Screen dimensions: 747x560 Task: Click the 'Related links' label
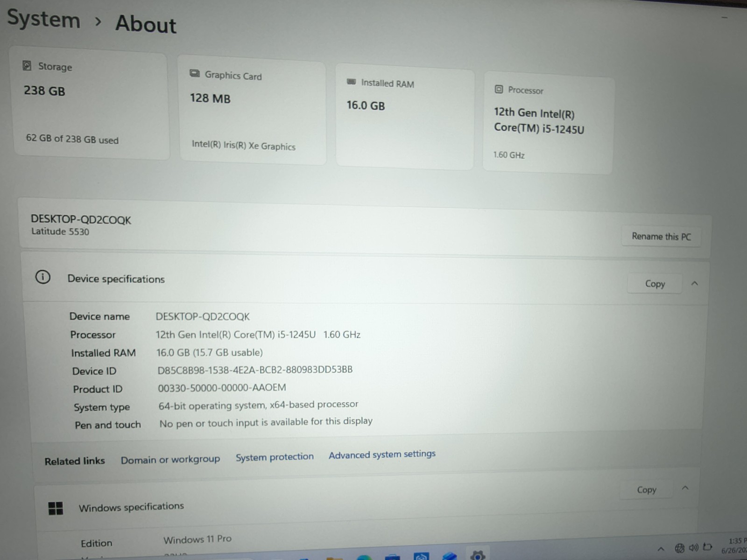(x=75, y=461)
